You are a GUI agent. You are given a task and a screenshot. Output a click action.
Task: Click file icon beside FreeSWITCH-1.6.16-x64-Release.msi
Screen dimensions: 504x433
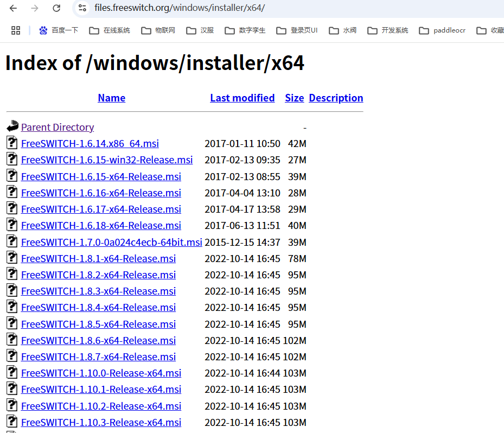coord(12,192)
